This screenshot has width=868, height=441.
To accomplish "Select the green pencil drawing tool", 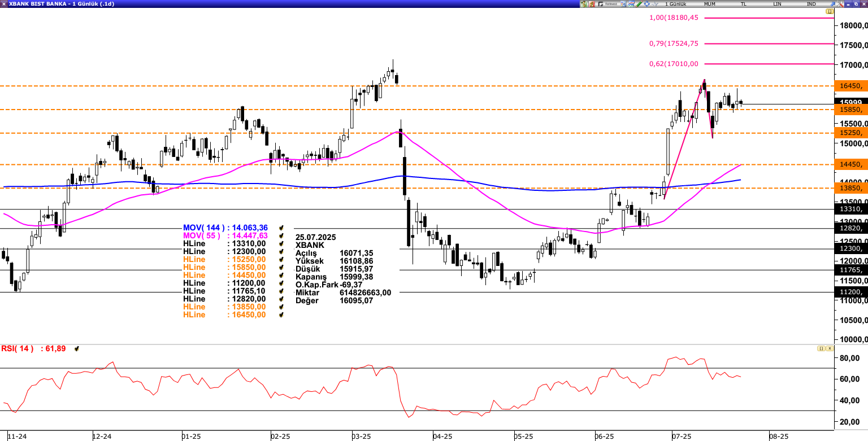I will coord(639,4).
